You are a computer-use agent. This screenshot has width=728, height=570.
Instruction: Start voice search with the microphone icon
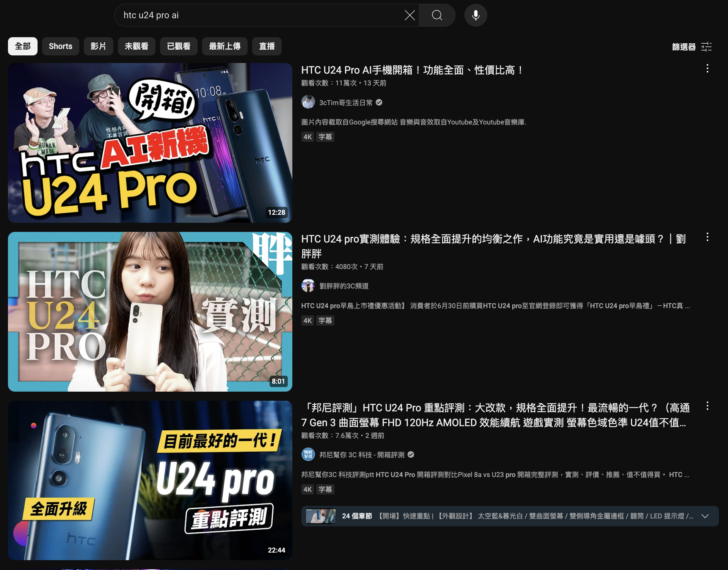point(475,15)
